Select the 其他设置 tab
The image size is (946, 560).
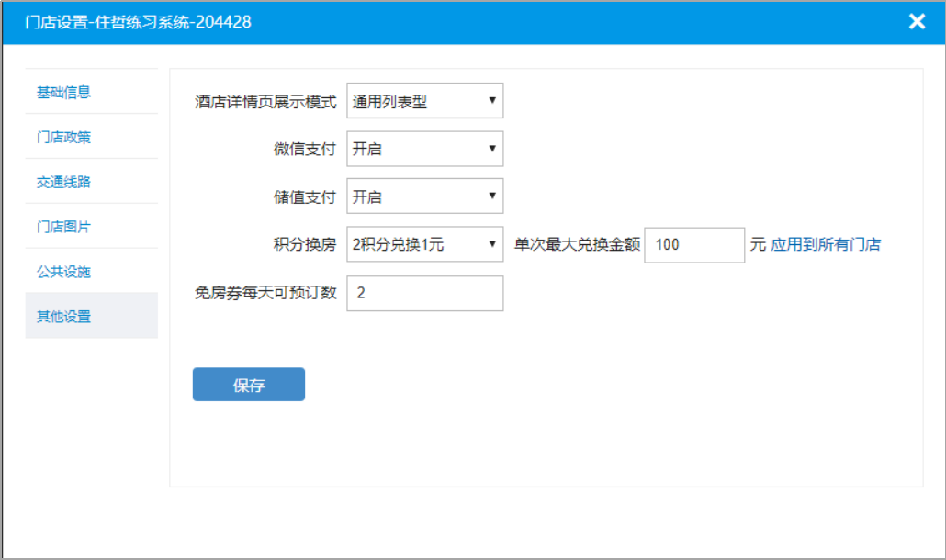(x=91, y=316)
